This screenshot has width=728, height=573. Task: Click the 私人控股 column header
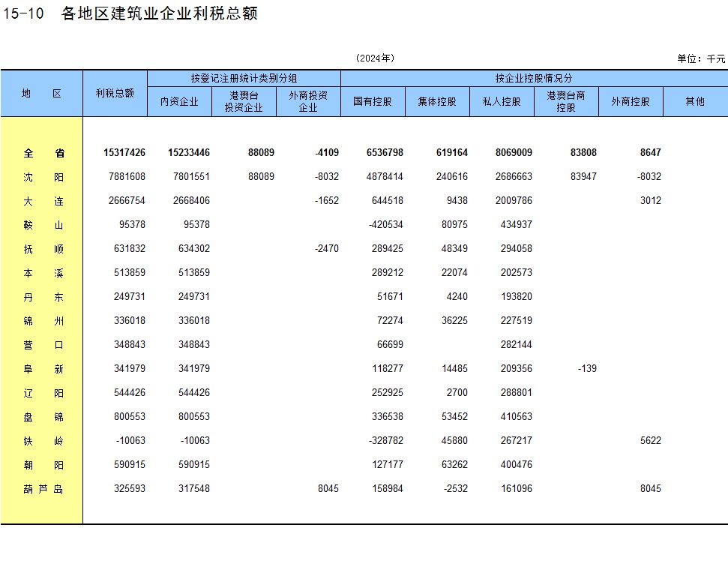[502, 101]
